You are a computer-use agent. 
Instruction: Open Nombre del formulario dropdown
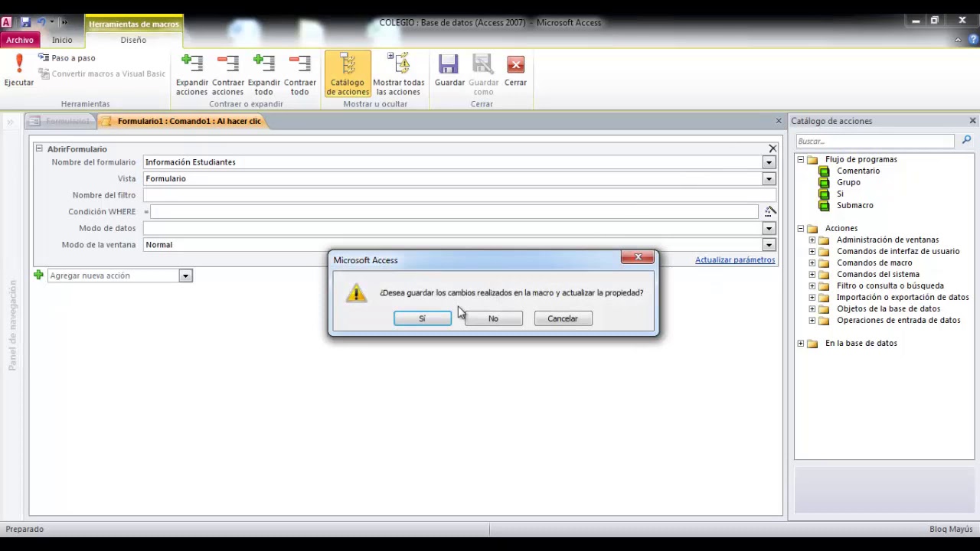click(769, 162)
